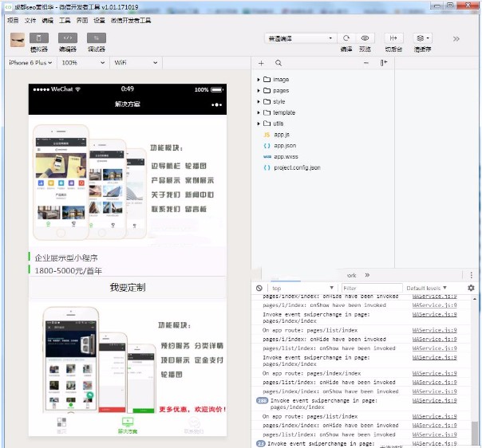
Task: Open the 编辑 menu
Action: pyautogui.click(x=47, y=20)
